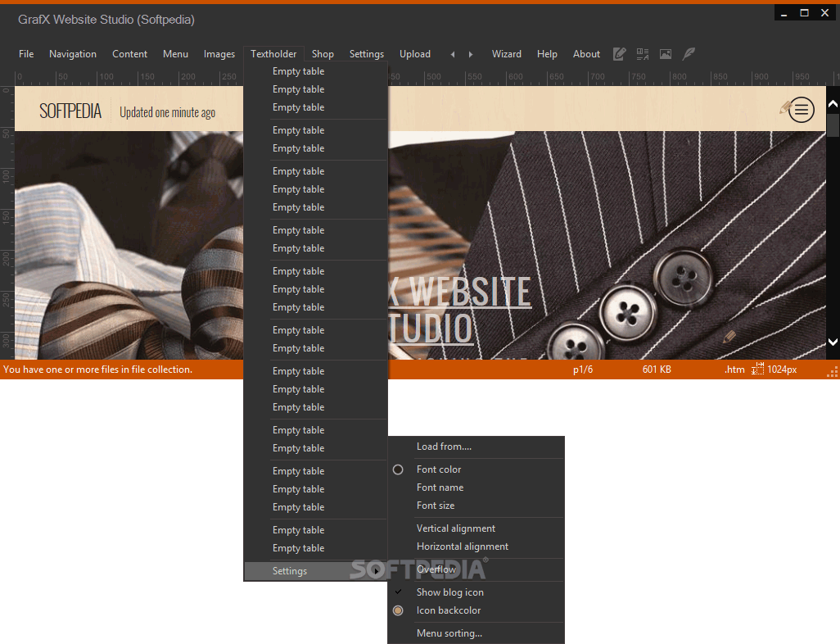
Task: Open the Shop menu
Action: point(323,54)
